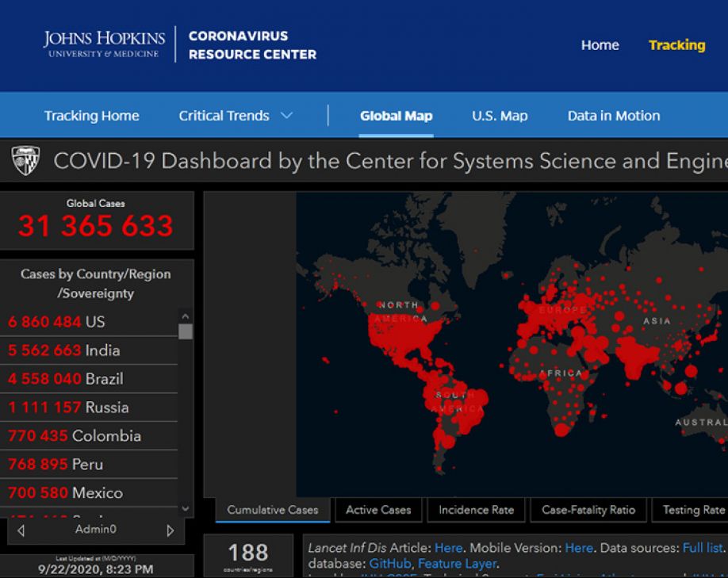
Task: Click the Tracking Home link
Action: pos(91,116)
